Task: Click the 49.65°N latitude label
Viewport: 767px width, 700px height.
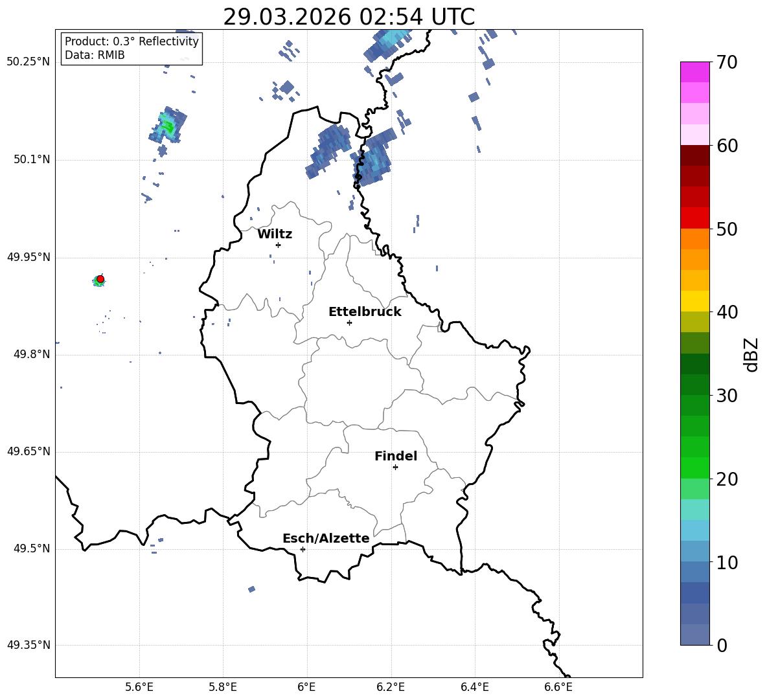Action: [29, 451]
